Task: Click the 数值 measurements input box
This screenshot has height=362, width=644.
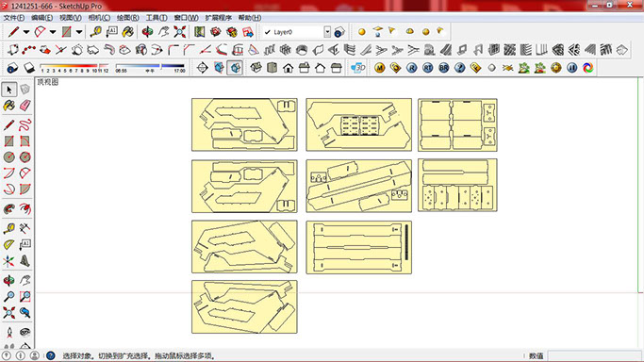Action: click(595, 355)
